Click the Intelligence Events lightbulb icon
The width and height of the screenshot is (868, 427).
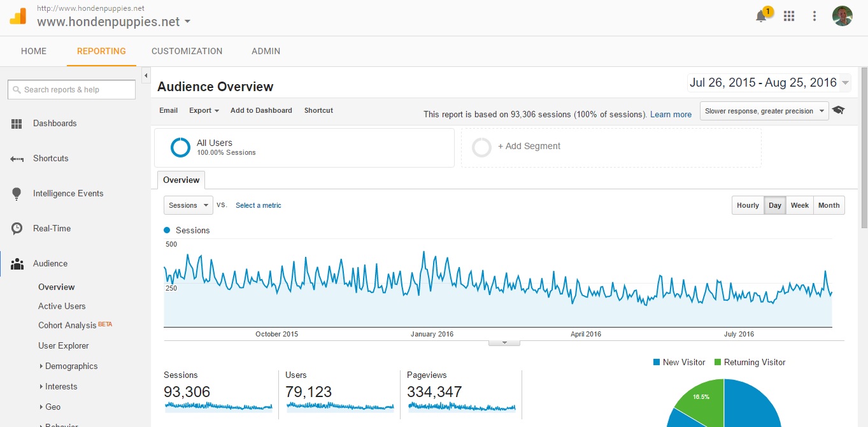pos(17,194)
